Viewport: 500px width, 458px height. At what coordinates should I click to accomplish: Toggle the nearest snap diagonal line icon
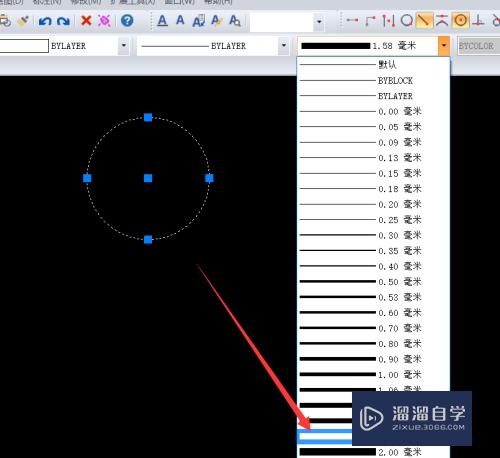[424, 20]
